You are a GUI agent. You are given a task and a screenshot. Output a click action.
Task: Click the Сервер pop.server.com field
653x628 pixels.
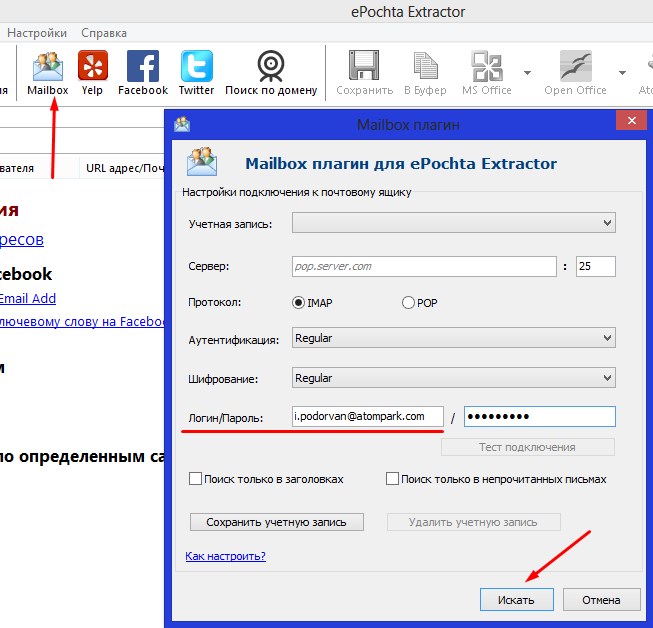click(424, 266)
